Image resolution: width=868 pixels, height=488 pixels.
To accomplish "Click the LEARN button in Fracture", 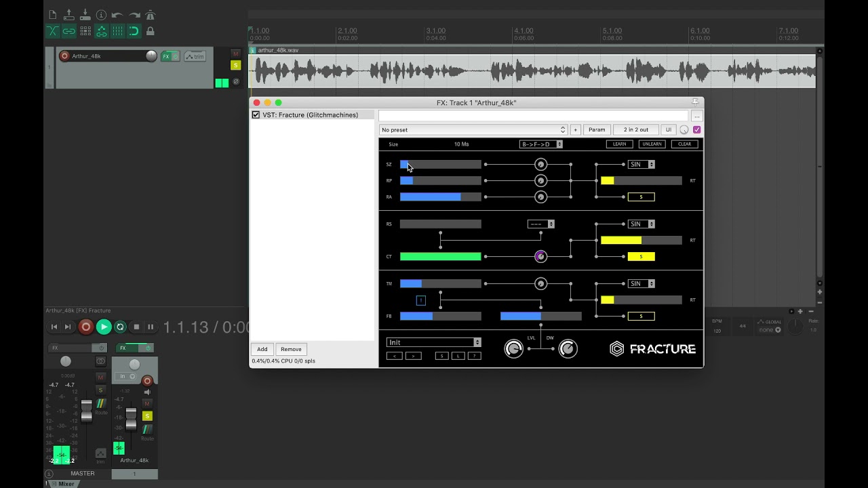I will point(619,144).
